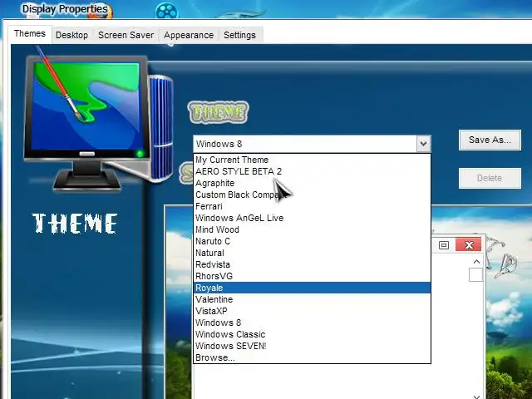
Task: Switch to the Appearance tab
Action: click(189, 35)
